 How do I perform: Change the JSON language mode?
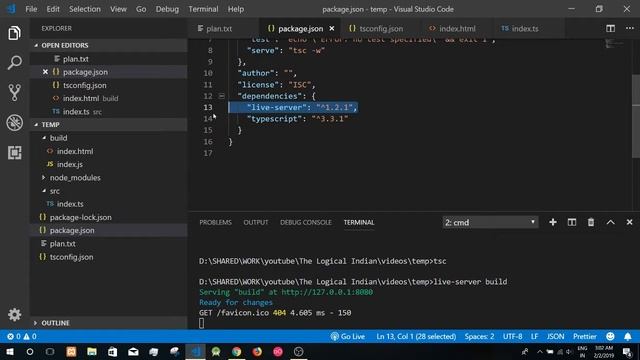pos(555,336)
